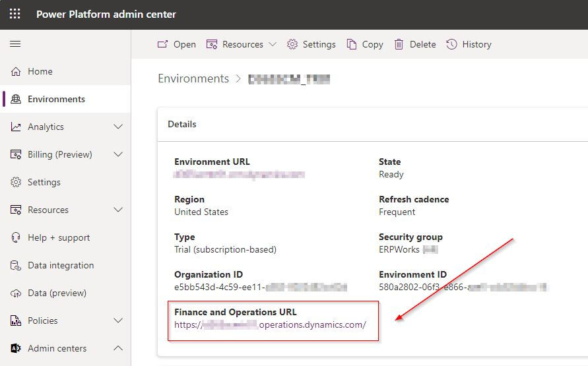Click the Open toolbar icon
Image resolution: width=588 pixels, height=366 pixels.
pos(162,44)
